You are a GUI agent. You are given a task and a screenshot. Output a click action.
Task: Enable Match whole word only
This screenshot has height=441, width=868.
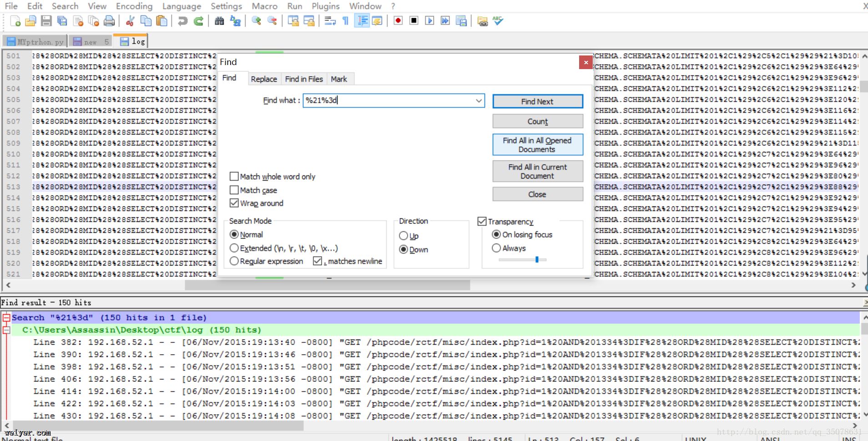point(273,176)
